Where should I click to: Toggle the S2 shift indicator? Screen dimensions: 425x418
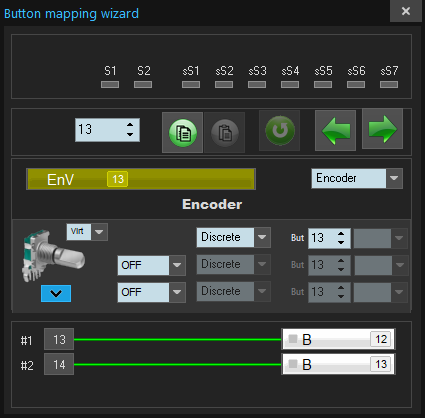click(143, 85)
